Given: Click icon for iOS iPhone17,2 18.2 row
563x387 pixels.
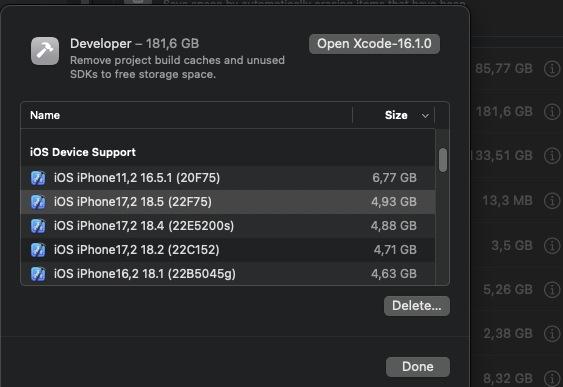Looking at the screenshot, I should tap(38, 250).
